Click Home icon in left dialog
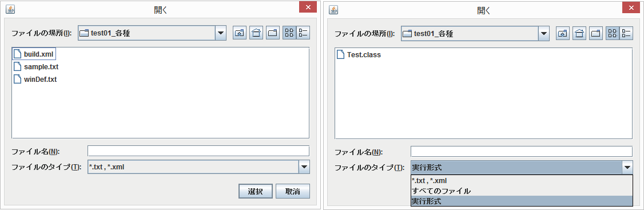 [x=256, y=33]
